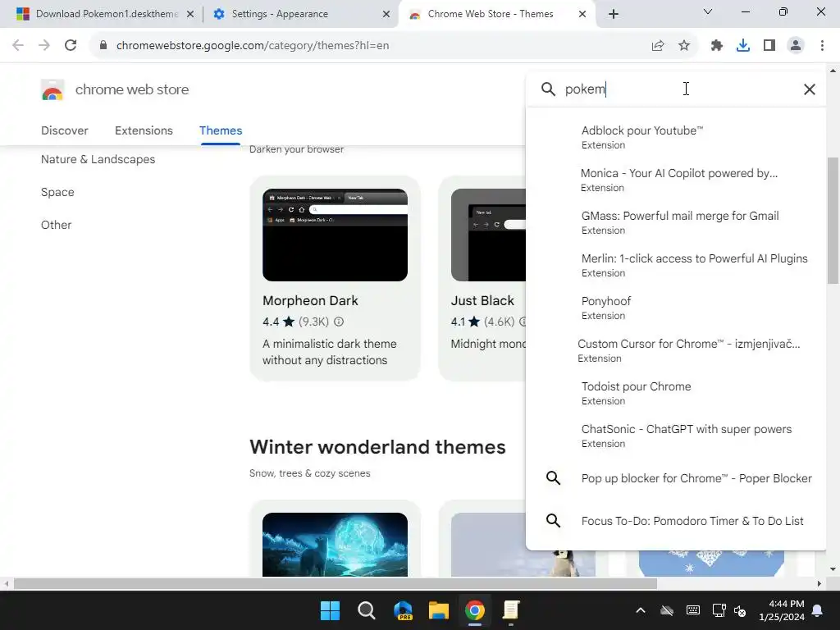Select the GMass mail merge suggestion
This screenshot has height=630, width=840.
click(676, 222)
